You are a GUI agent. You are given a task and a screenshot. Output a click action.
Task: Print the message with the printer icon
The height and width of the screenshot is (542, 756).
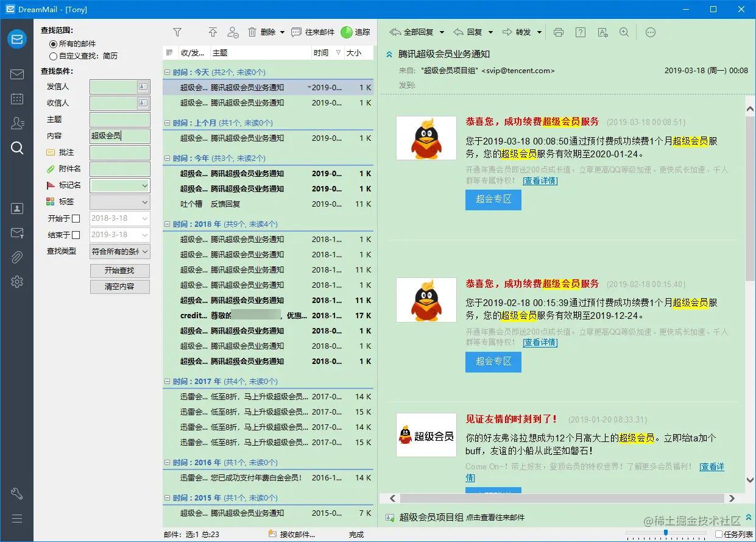tap(559, 32)
